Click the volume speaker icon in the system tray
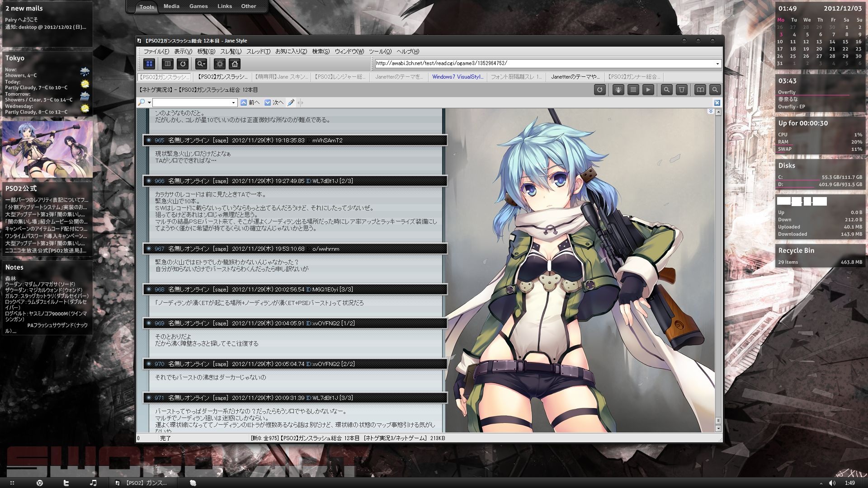 [x=832, y=483]
